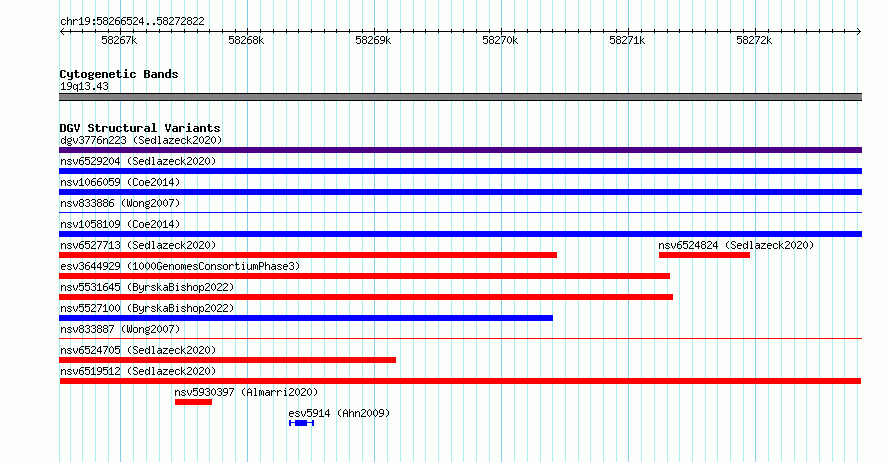The image size is (890, 462).
Task: Open the nsv833887 (Wong2007) label
Action: (x=120, y=329)
